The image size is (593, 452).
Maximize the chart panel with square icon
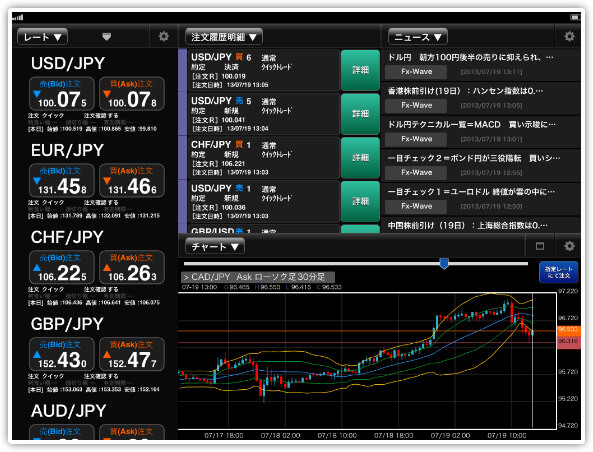tap(540, 246)
